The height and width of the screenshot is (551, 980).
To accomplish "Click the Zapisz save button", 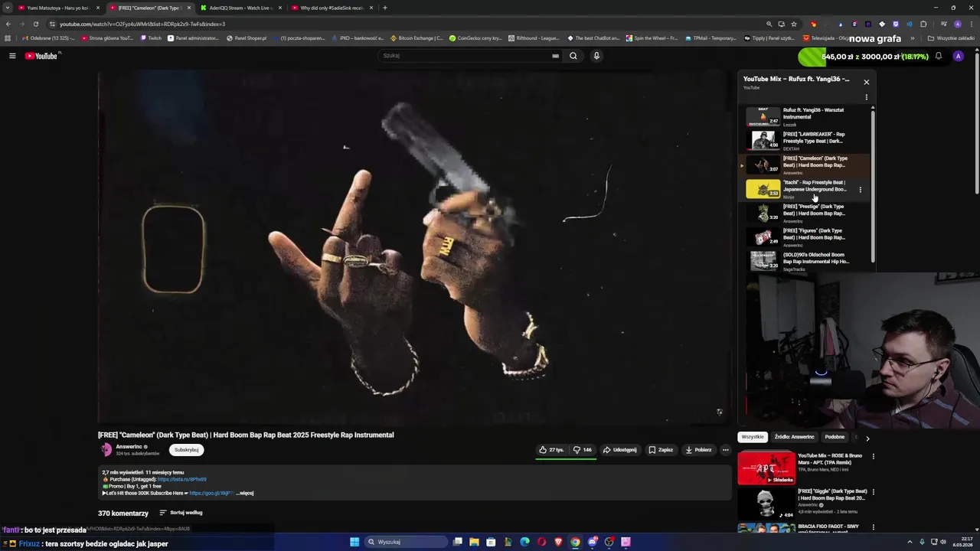I will [x=661, y=450].
